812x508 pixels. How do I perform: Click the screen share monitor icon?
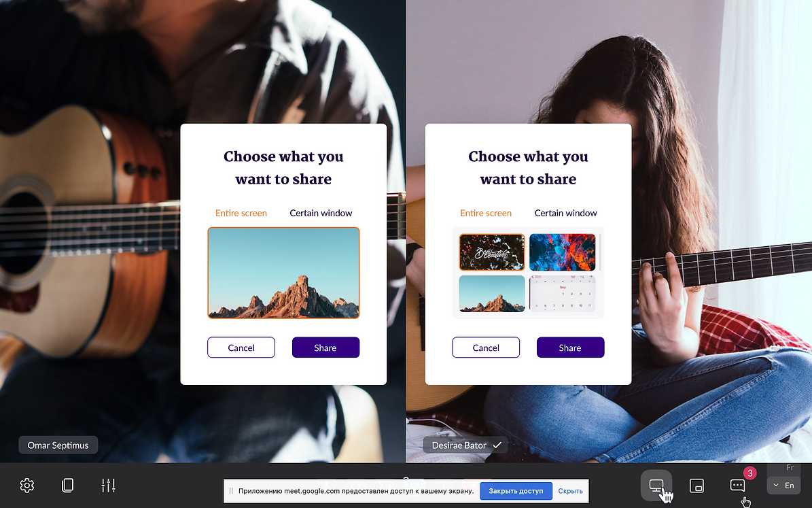(x=656, y=485)
